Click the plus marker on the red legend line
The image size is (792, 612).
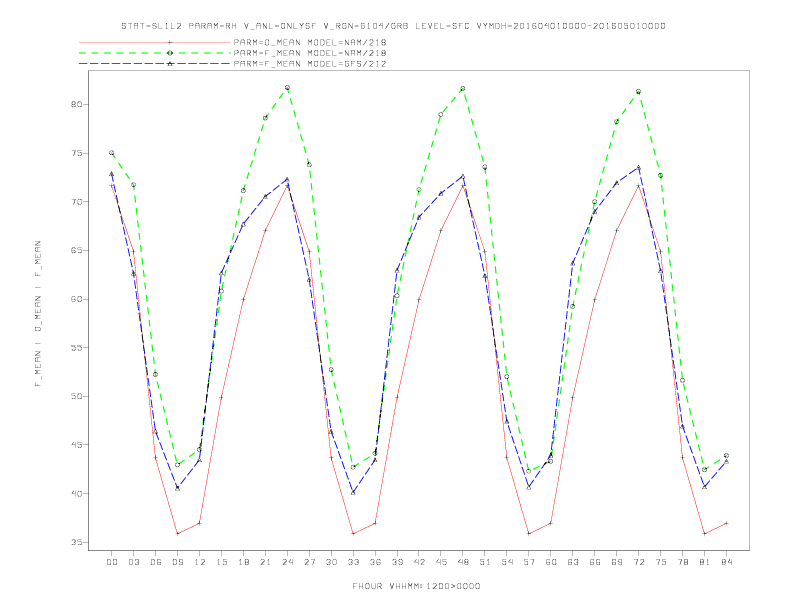pos(170,43)
